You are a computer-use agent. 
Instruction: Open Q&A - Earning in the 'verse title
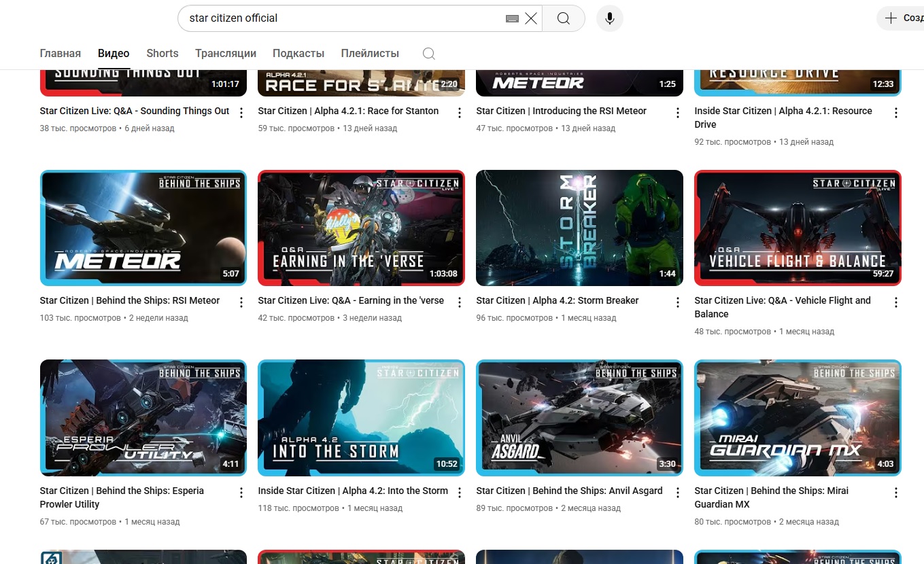351,300
